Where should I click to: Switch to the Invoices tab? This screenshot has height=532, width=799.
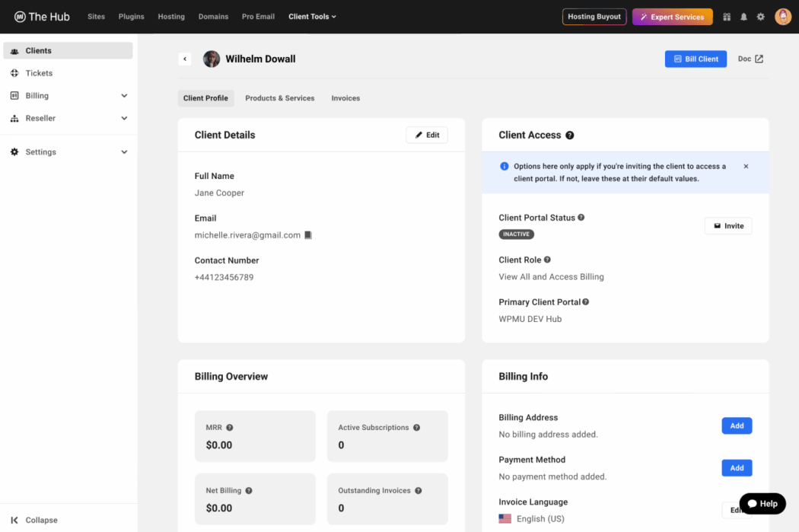pos(345,98)
